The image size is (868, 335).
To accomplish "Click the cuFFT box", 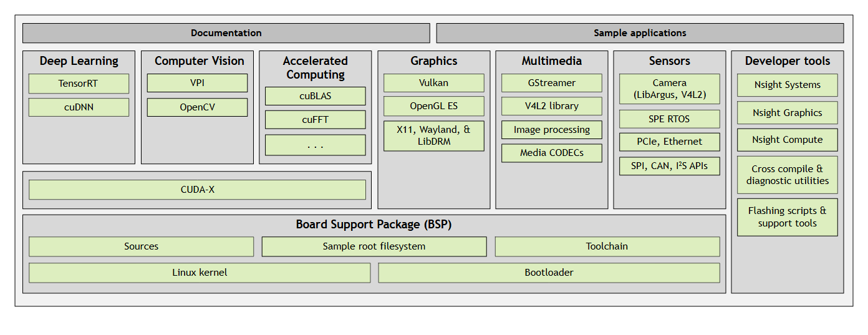I will coord(316,120).
